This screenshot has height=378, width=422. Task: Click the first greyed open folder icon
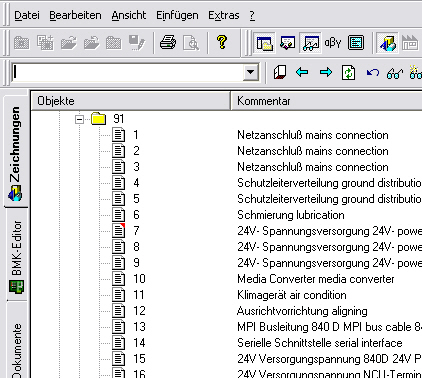tap(68, 43)
